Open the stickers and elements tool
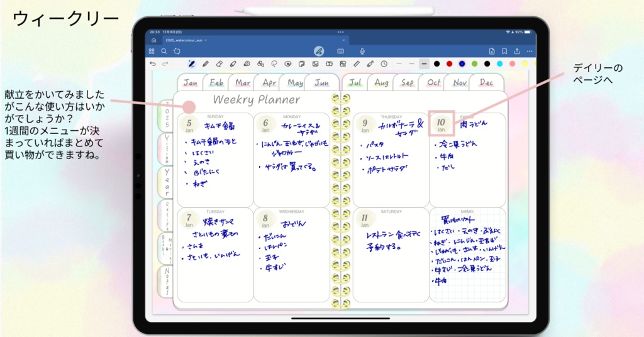 (x=288, y=64)
